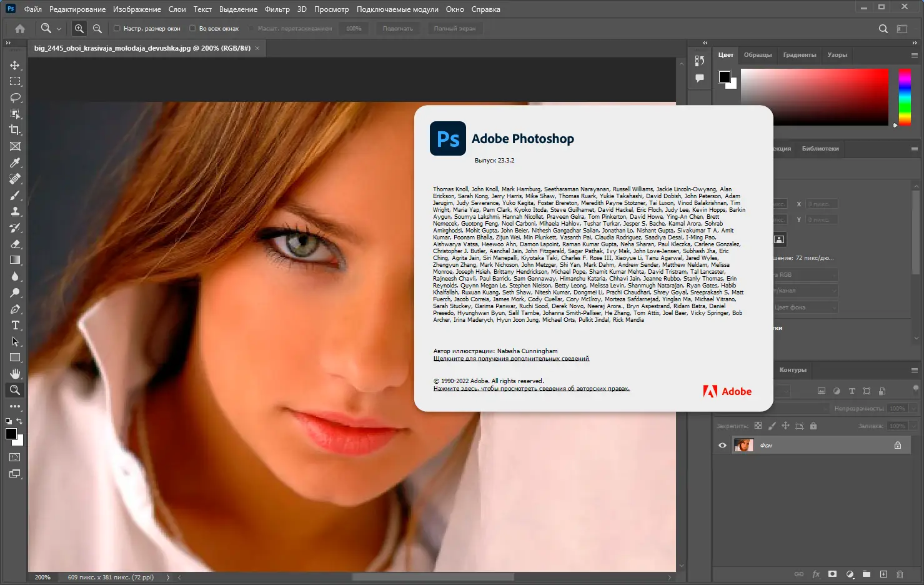Screen dimensions: 924x585
Task: Click the zoom out magnifier icon
Action: click(x=97, y=28)
